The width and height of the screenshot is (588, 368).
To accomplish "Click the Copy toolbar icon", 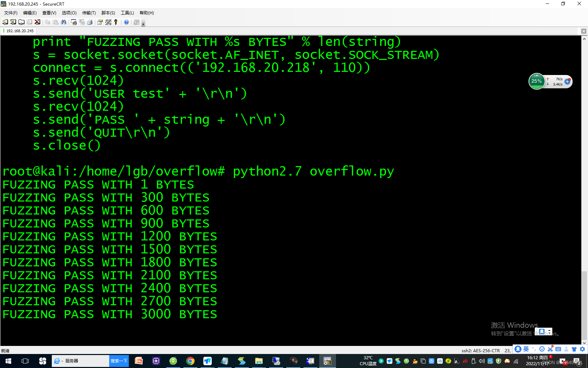I will coord(48,22).
